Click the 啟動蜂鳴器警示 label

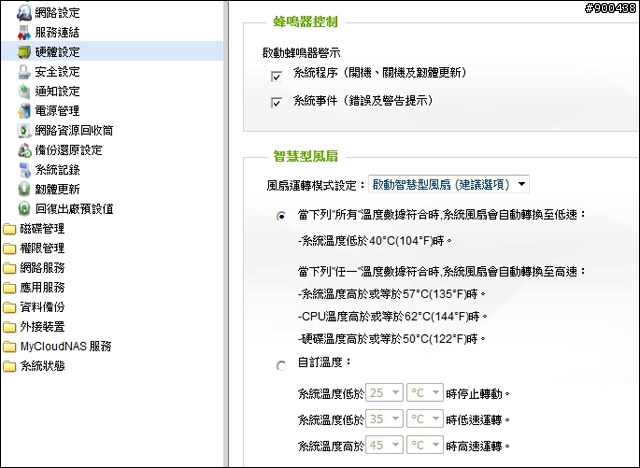click(302, 53)
